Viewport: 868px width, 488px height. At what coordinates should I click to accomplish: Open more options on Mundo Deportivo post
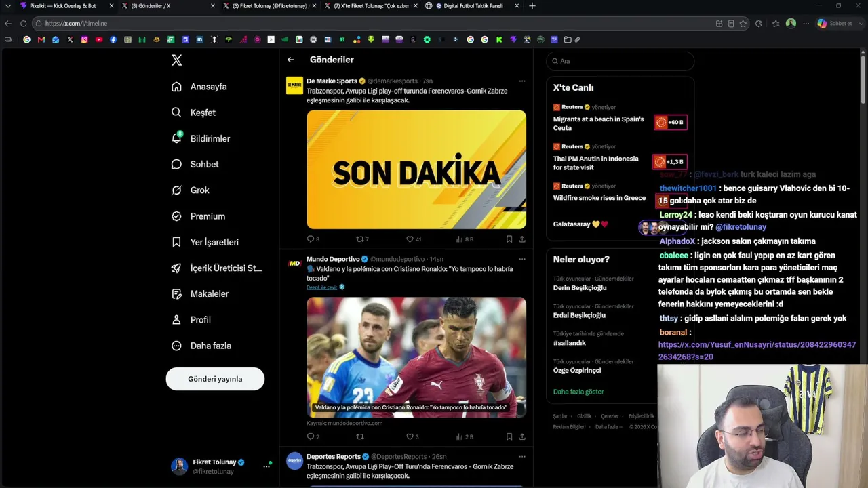pyautogui.click(x=522, y=259)
